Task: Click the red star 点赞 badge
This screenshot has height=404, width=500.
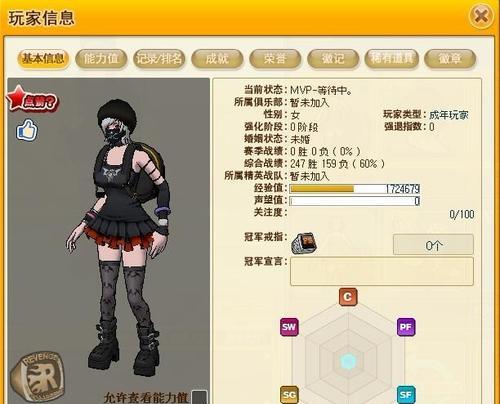Action: click(x=32, y=99)
